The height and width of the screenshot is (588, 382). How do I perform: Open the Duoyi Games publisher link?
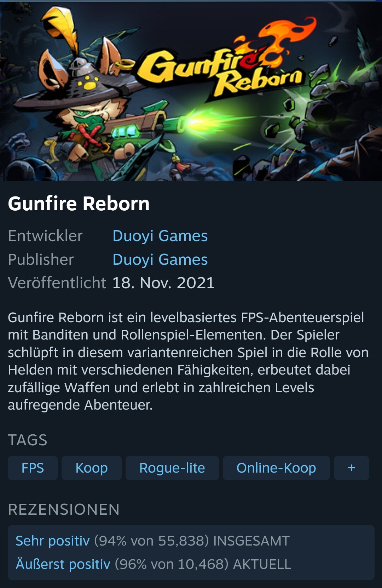coord(160,259)
